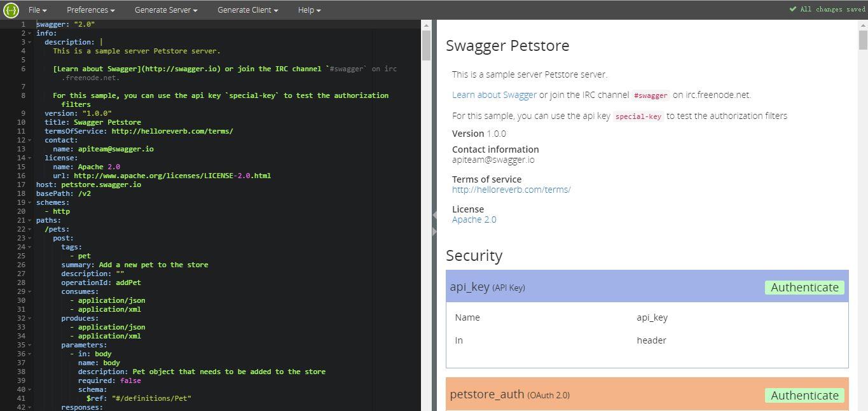Click 'host: petstore.swagger.io' in editor
This screenshot has width=868, height=411.
88,185
